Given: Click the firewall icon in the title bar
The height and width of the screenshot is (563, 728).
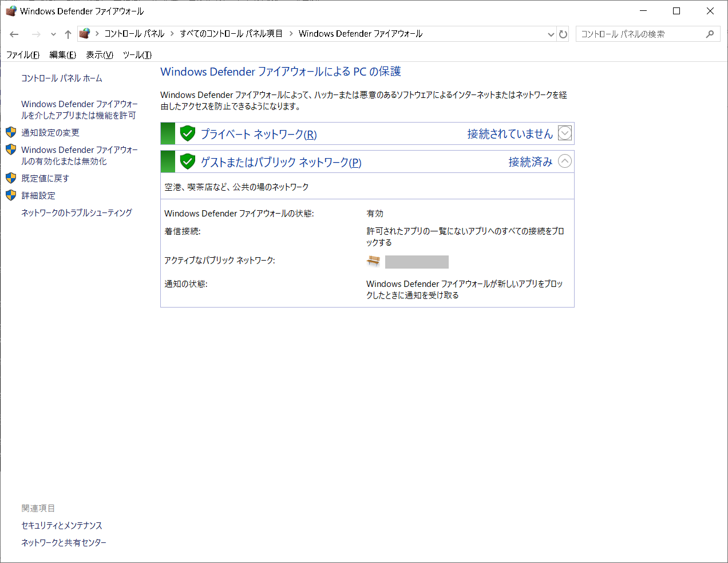Looking at the screenshot, I should 11,11.
